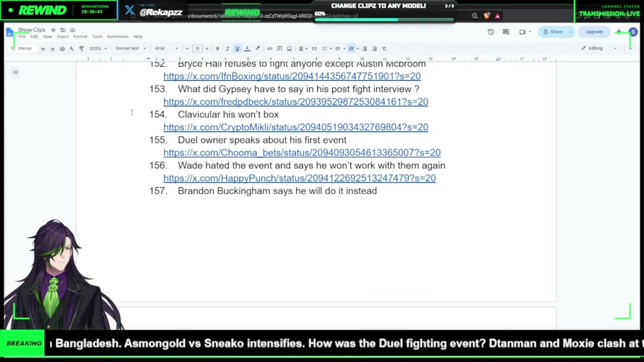
Task: Open the Format menu
Action: coord(80,37)
